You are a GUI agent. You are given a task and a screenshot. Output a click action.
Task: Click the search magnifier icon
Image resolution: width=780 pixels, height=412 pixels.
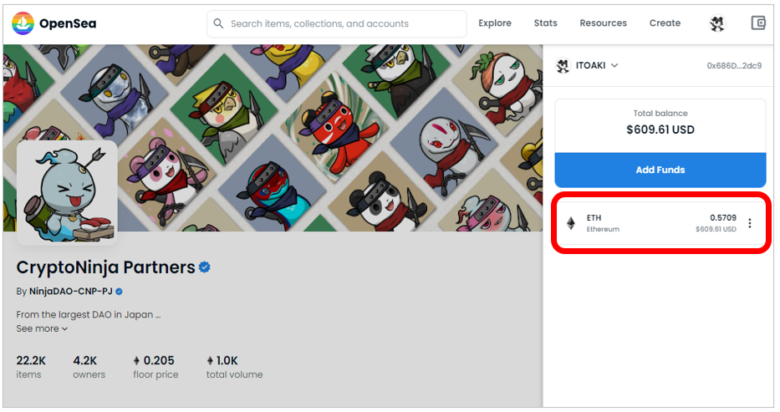(218, 23)
